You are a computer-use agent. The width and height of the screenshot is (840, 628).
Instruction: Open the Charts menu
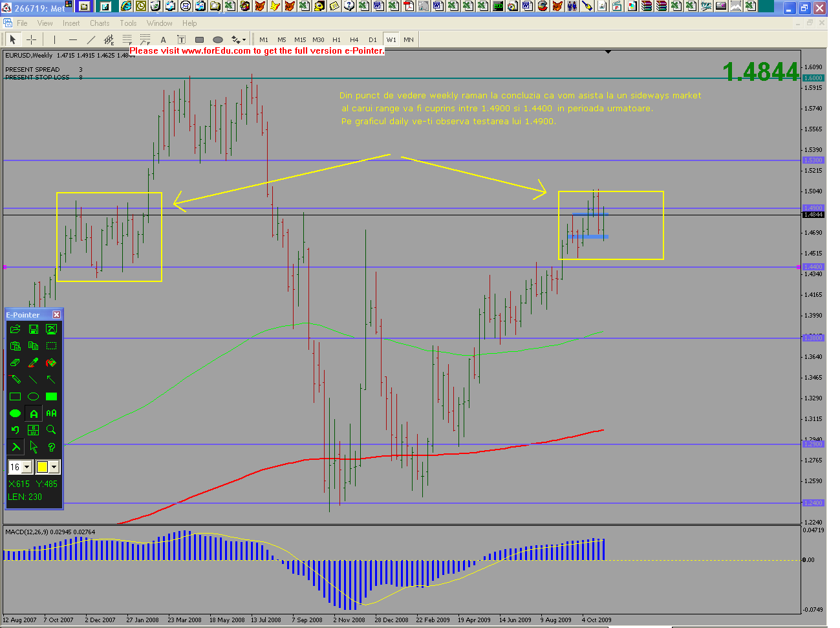coord(100,23)
